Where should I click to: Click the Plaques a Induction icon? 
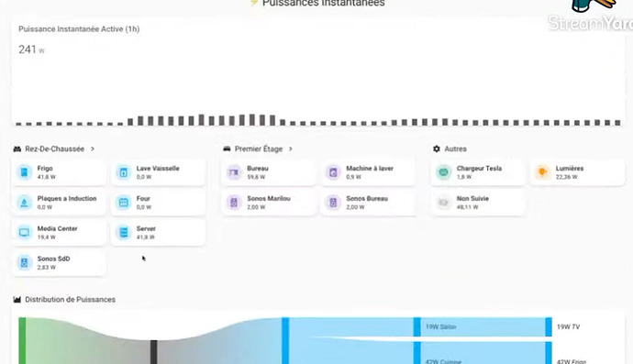(24, 203)
